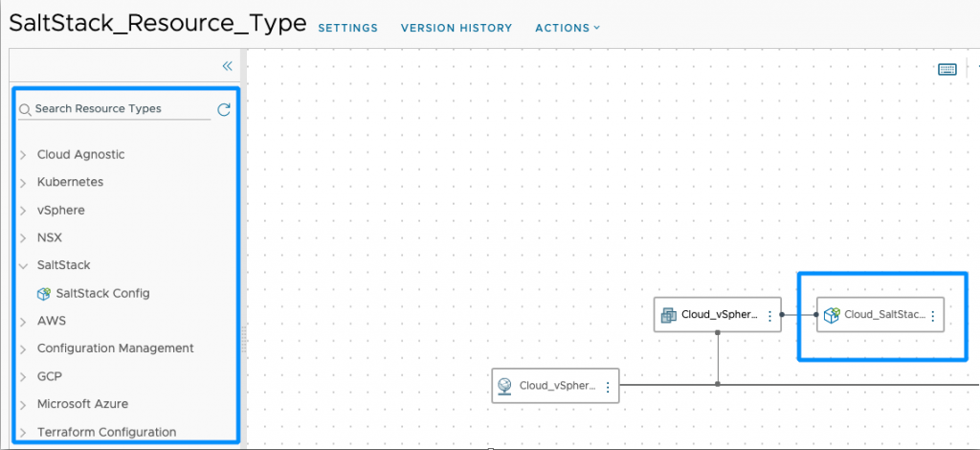The image size is (980, 450).
Task: Collapse the resource types side panel
Action: point(227,66)
